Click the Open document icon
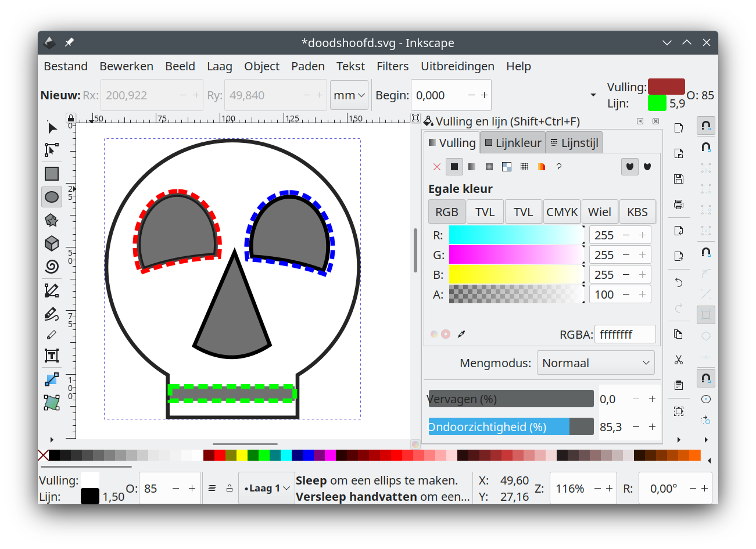The image size is (756, 549). coord(678,153)
